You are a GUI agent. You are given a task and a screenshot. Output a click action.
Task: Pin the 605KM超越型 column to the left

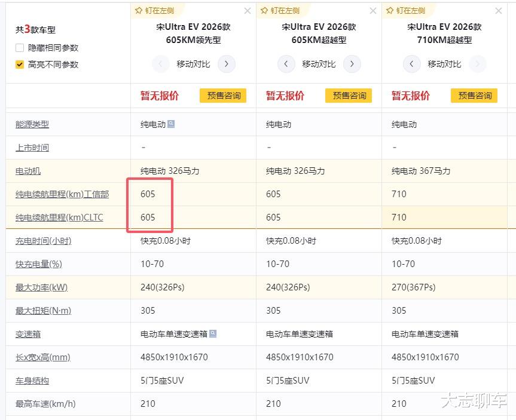[280, 11]
